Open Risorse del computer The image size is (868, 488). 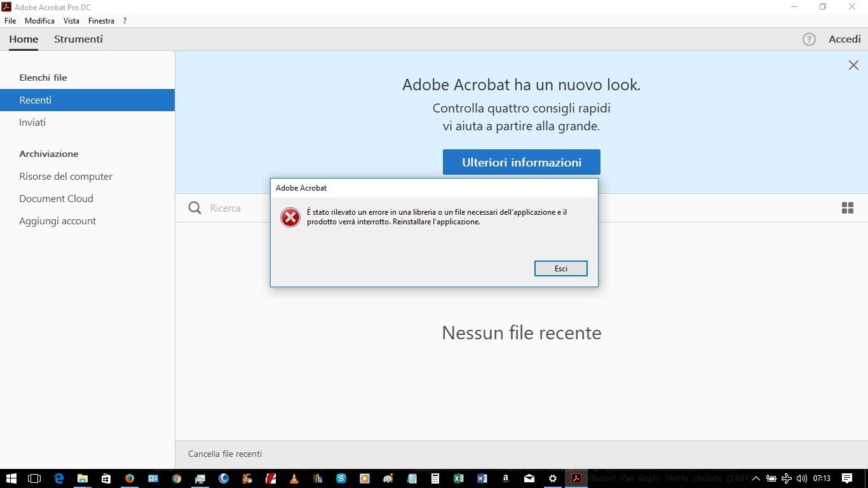87,177
